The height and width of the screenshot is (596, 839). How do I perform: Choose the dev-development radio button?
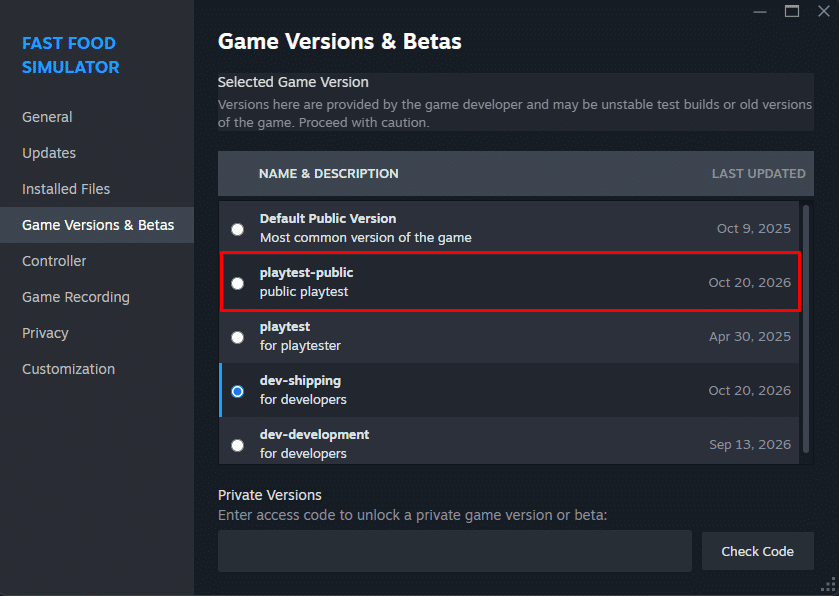(x=238, y=446)
